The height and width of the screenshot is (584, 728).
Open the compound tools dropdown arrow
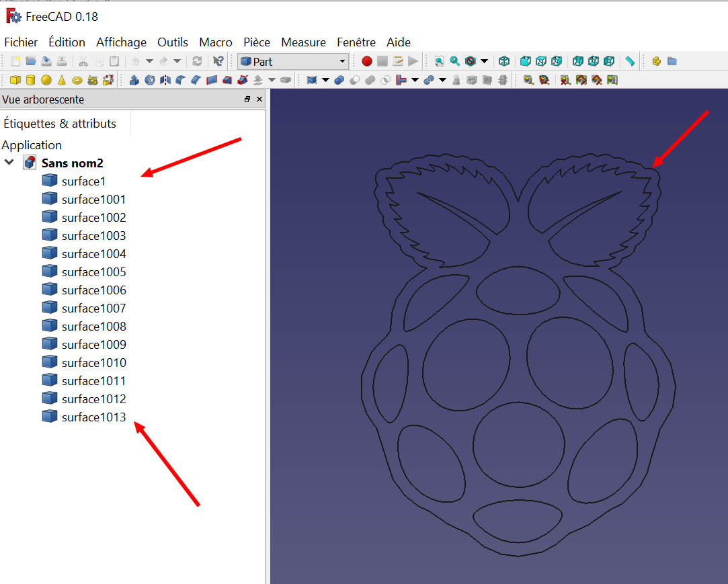[x=325, y=81]
